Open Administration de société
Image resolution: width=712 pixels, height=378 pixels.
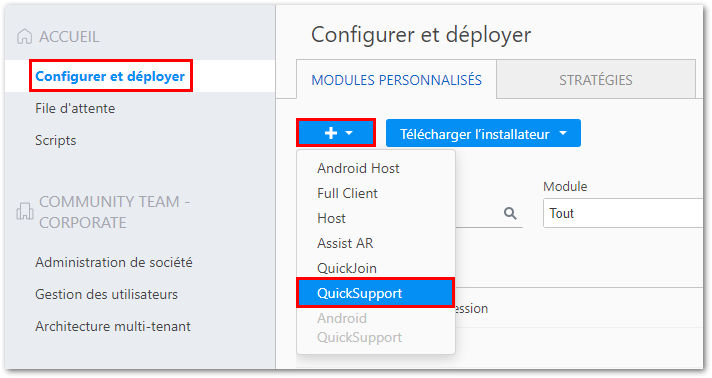click(x=114, y=262)
